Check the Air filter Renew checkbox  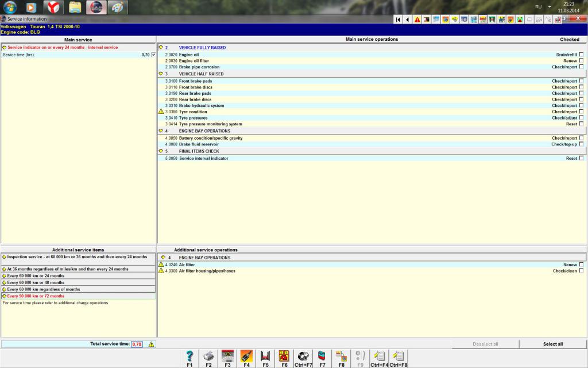pos(581,264)
